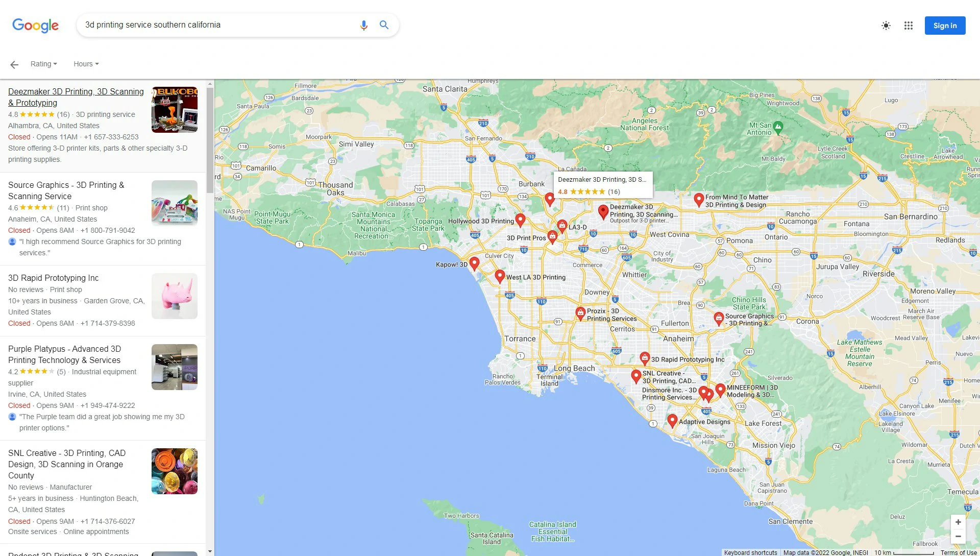
Task: Select the Deezmaker map marker
Action: click(x=603, y=210)
